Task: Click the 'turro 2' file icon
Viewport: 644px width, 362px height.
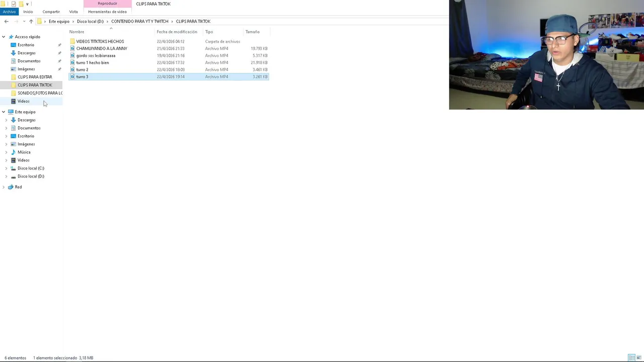Action: click(72, 69)
